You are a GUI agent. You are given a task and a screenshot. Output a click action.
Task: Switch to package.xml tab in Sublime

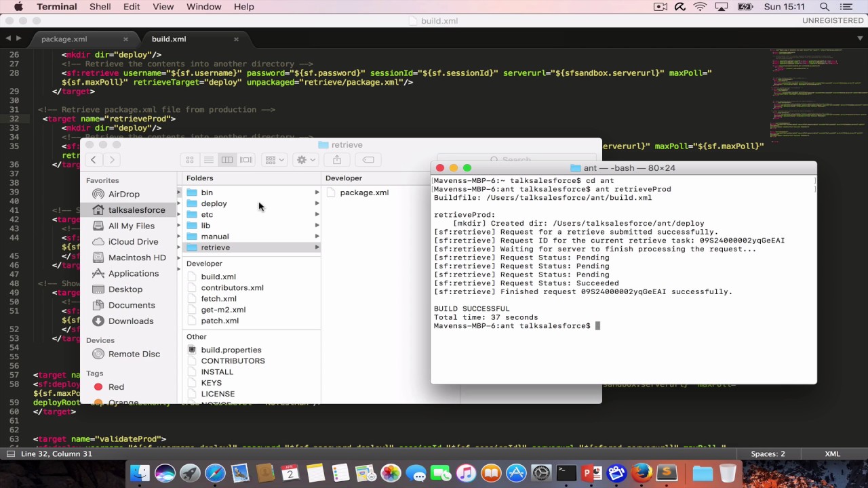pyautogui.click(x=64, y=39)
